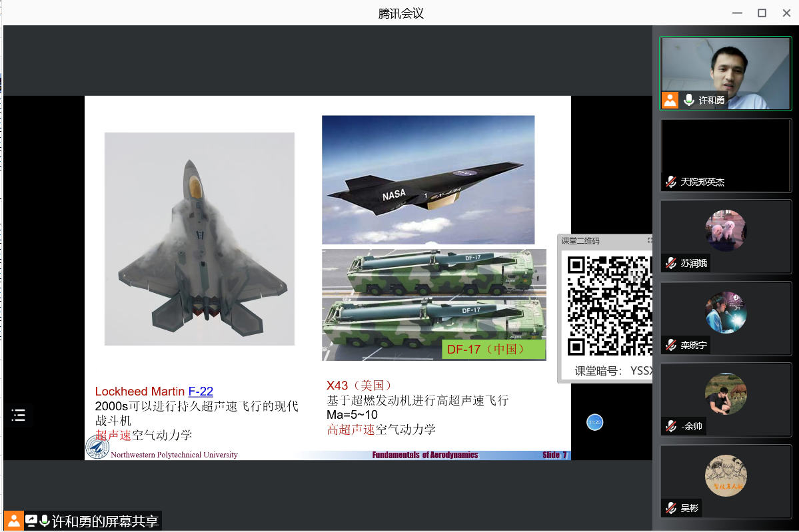Click the screen share icon in bottom-left label
This screenshot has width=799, height=532.
[x=31, y=521]
